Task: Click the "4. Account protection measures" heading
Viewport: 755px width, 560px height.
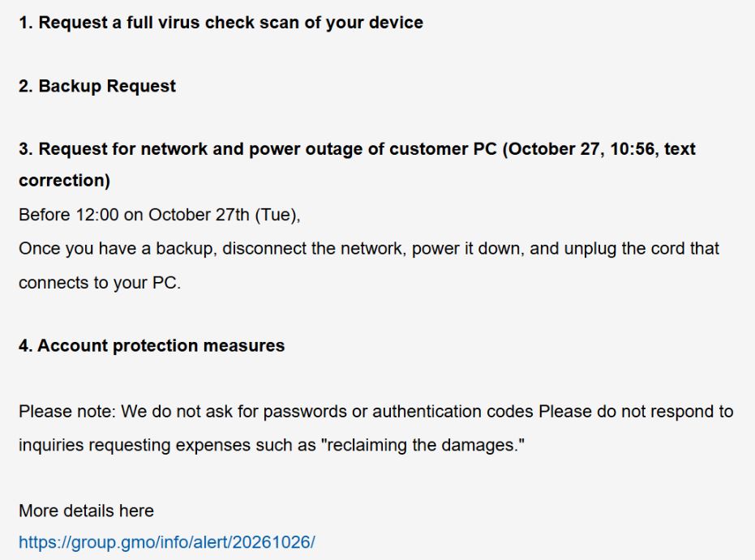Action: 152,345
